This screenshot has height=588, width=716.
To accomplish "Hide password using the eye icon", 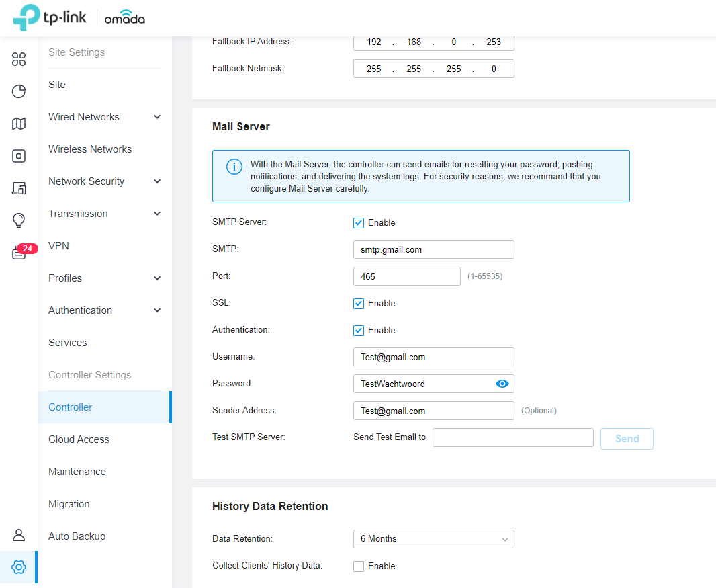I will click(x=502, y=384).
